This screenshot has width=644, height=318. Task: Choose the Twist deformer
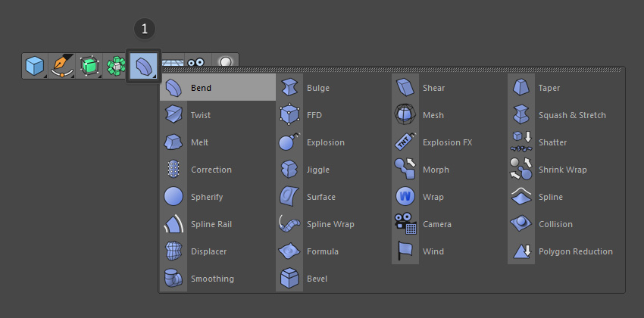tap(201, 115)
